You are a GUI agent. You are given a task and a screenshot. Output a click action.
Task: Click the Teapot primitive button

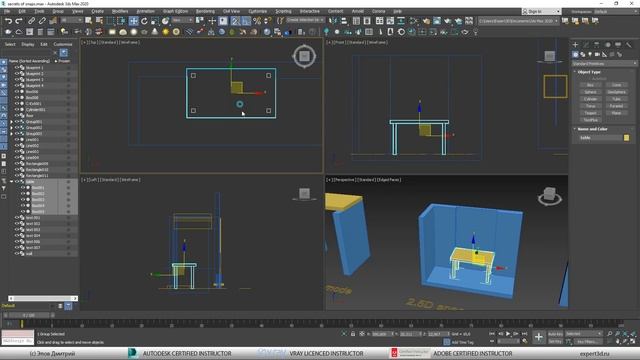click(591, 113)
